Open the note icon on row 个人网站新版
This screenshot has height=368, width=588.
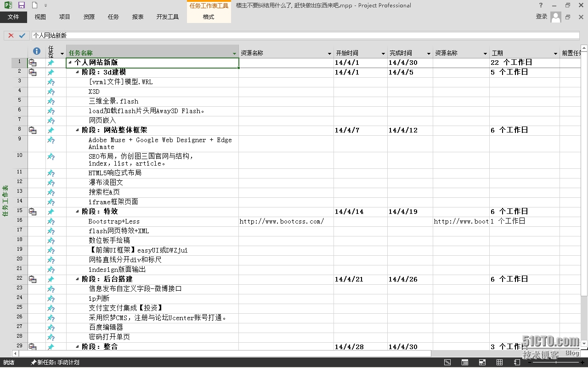click(x=33, y=63)
